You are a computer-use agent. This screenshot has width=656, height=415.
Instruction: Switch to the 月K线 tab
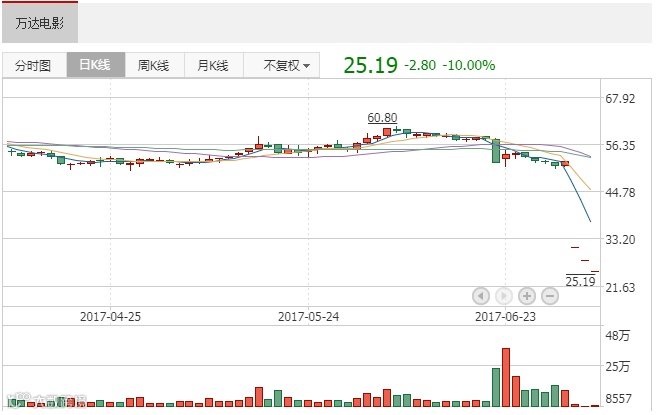coord(213,65)
